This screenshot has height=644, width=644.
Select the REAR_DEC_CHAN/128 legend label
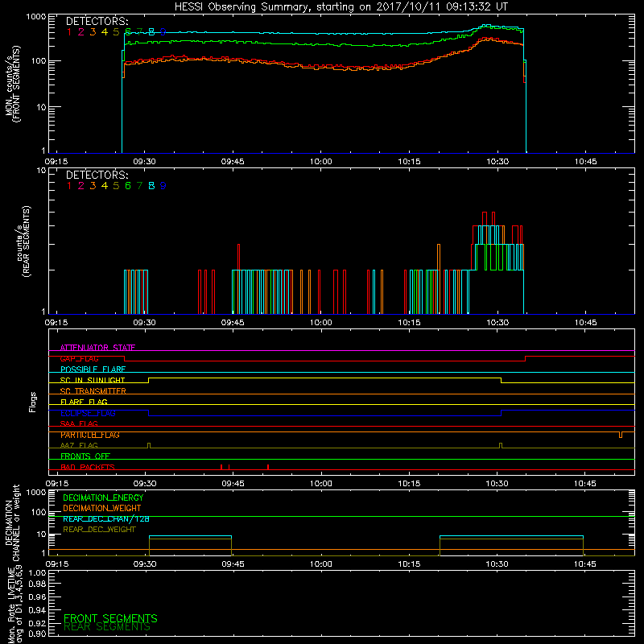click(x=106, y=518)
